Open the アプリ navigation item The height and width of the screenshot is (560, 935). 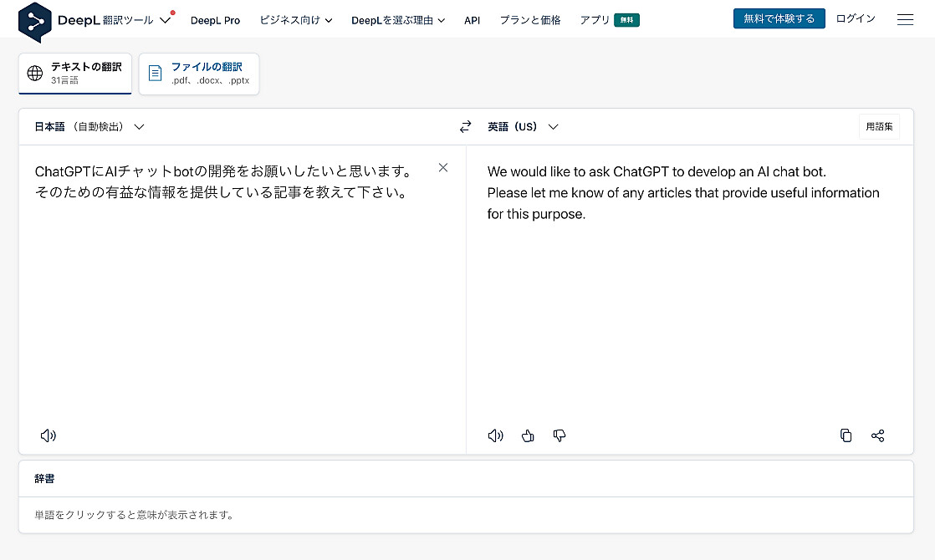pos(595,20)
